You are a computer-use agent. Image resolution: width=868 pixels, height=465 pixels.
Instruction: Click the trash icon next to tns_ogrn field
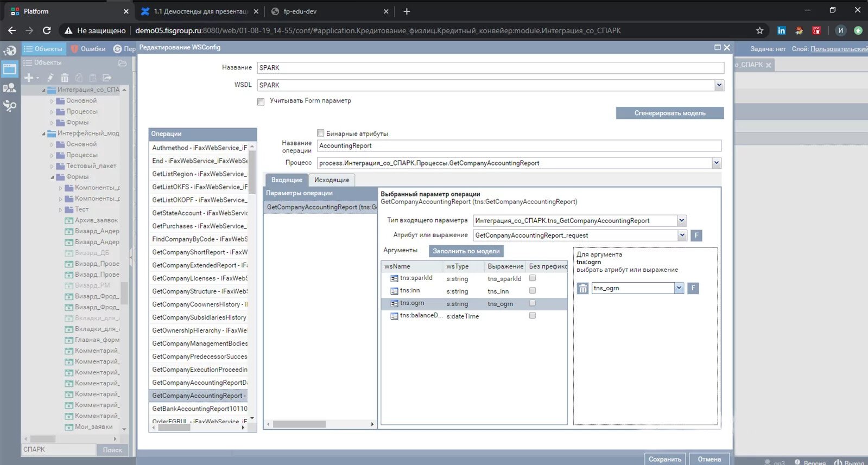coord(582,289)
